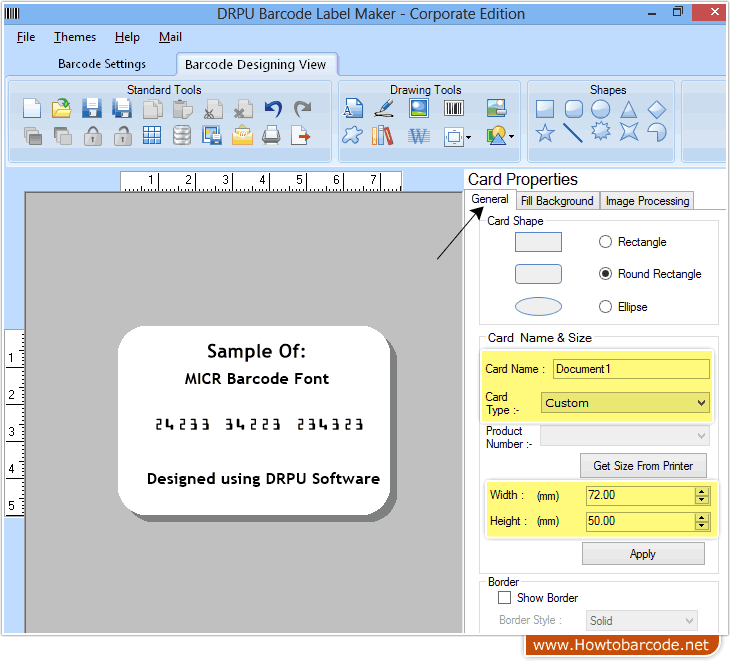Print the label with the printer icon
This screenshot has width=730, height=662.
(271, 136)
